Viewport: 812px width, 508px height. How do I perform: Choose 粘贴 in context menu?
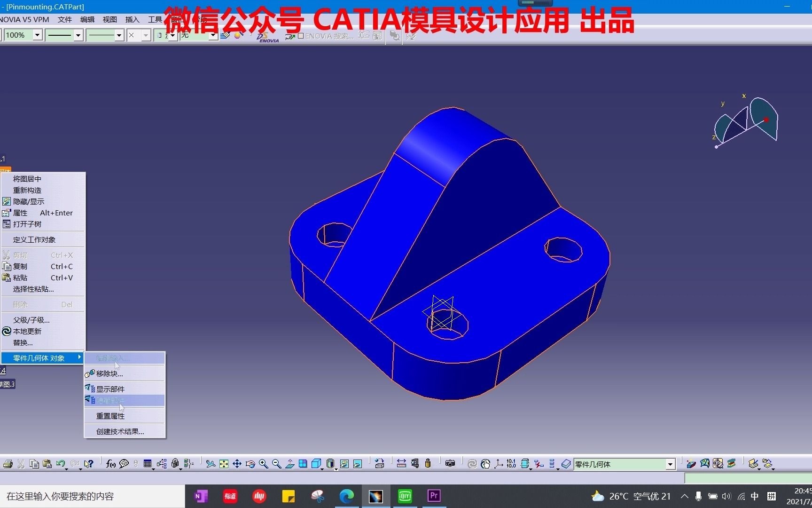[x=43, y=278]
